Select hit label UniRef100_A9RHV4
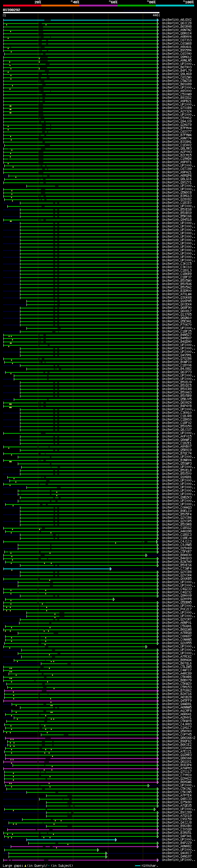The width and height of the screenshot is (197, 868). point(176,37)
